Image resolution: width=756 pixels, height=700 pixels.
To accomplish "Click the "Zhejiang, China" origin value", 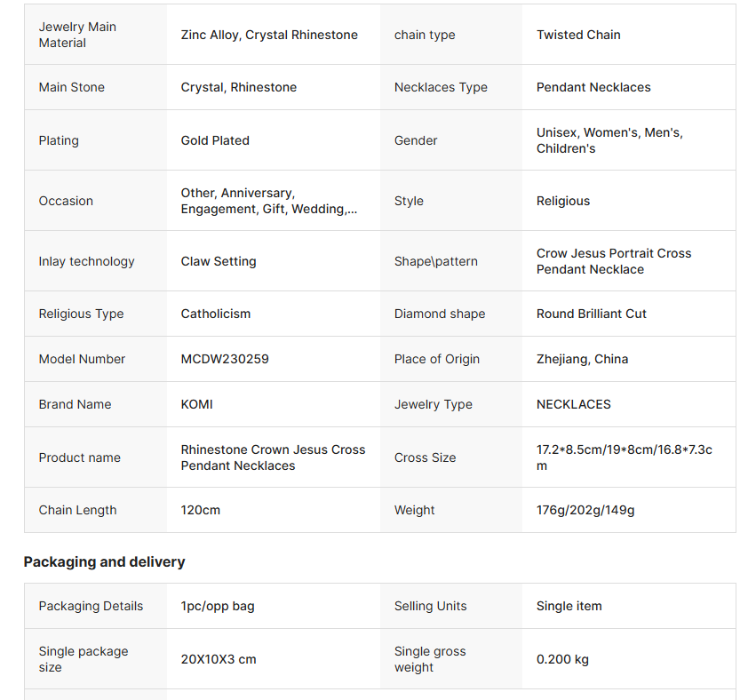I will (582, 360).
